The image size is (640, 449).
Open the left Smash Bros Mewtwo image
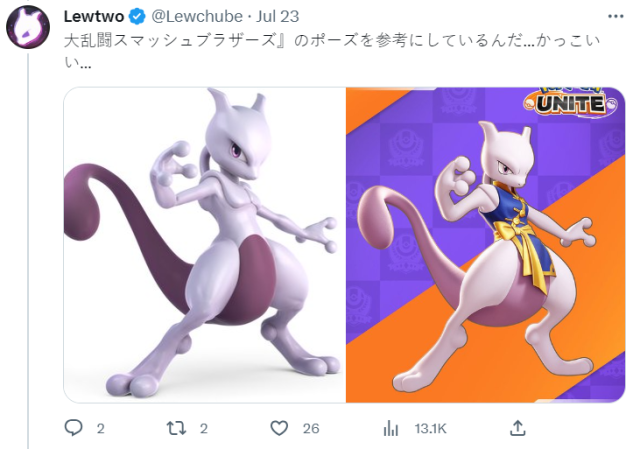[x=204, y=245]
